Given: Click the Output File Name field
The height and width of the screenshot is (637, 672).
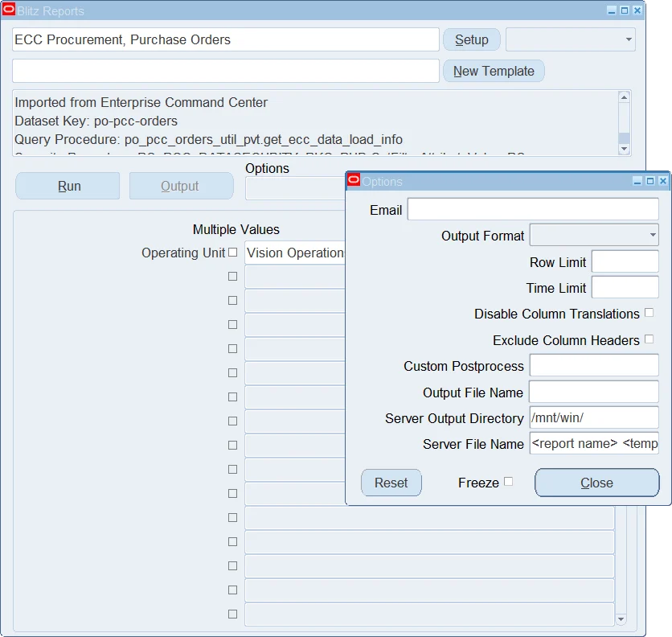Looking at the screenshot, I should pyautogui.click(x=594, y=392).
